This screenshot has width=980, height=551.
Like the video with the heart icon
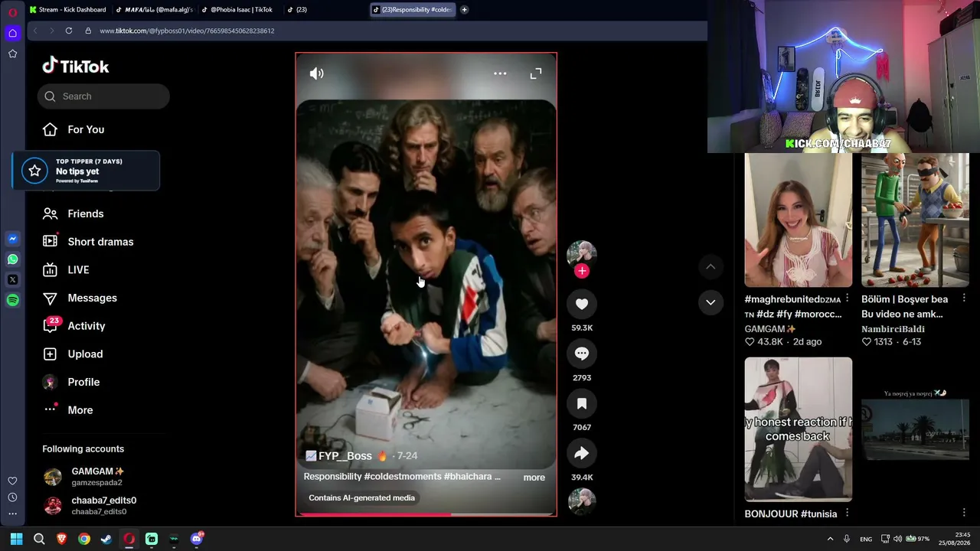tap(582, 305)
